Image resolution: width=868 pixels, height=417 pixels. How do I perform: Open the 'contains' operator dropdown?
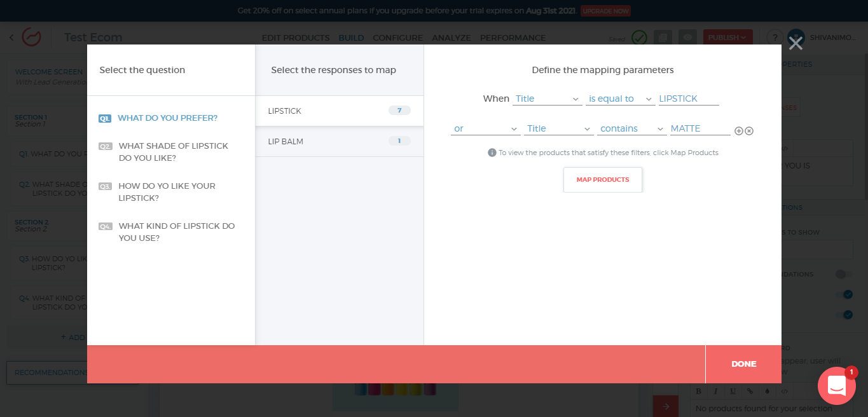[632, 128]
